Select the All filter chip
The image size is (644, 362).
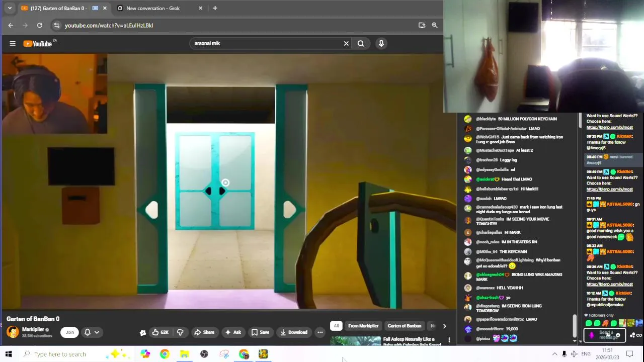tap(336, 326)
